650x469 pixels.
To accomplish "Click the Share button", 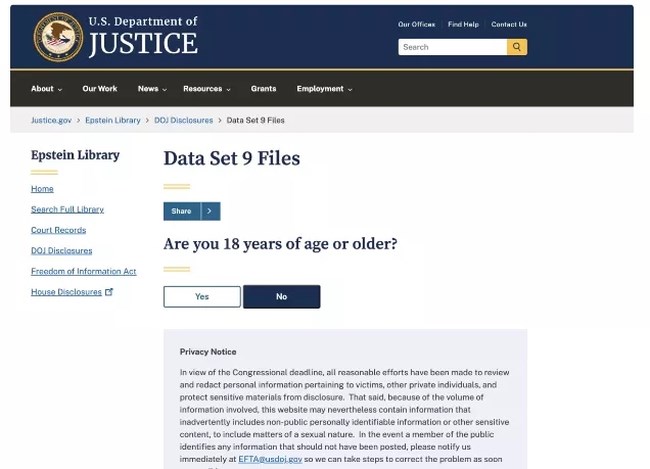I will [x=181, y=211].
